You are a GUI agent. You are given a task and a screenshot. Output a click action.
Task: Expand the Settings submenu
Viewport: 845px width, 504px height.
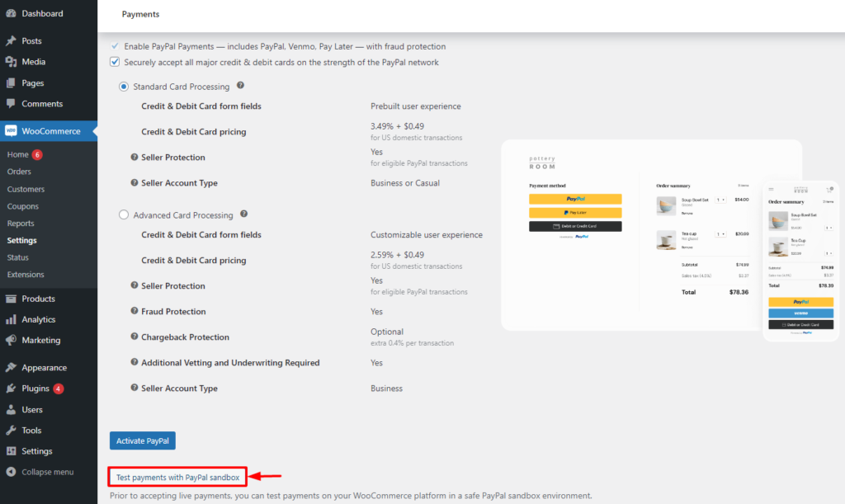coord(35,450)
